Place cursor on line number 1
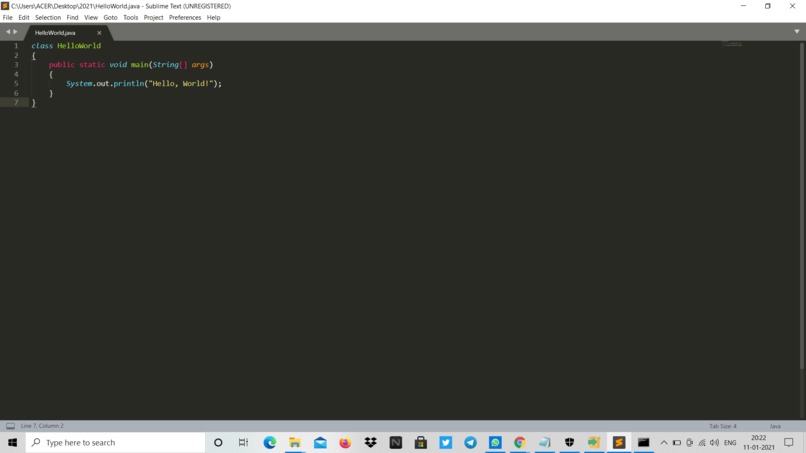Viewport: 806px width, 453px height. (16, 46)
